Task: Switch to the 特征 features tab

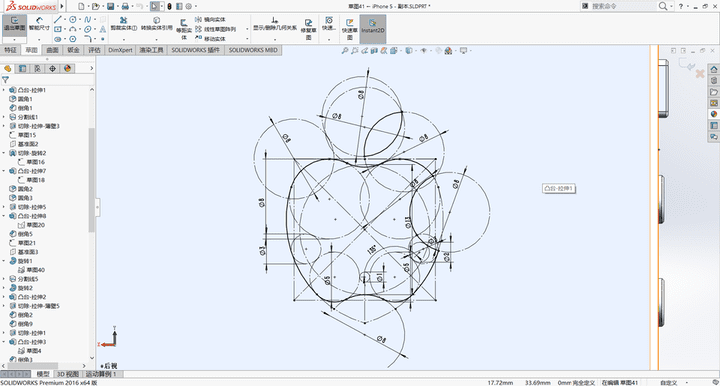Action: (x=10, y=50)
